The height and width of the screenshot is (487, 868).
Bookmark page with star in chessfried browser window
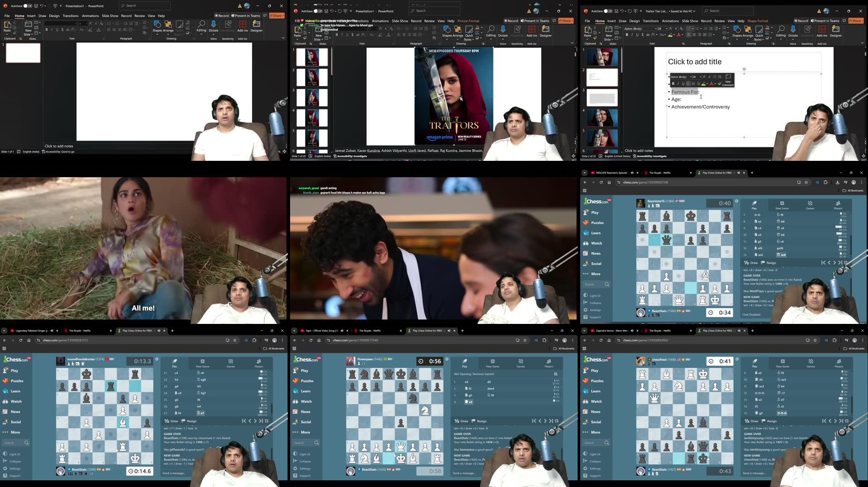(x=815, y=340)
